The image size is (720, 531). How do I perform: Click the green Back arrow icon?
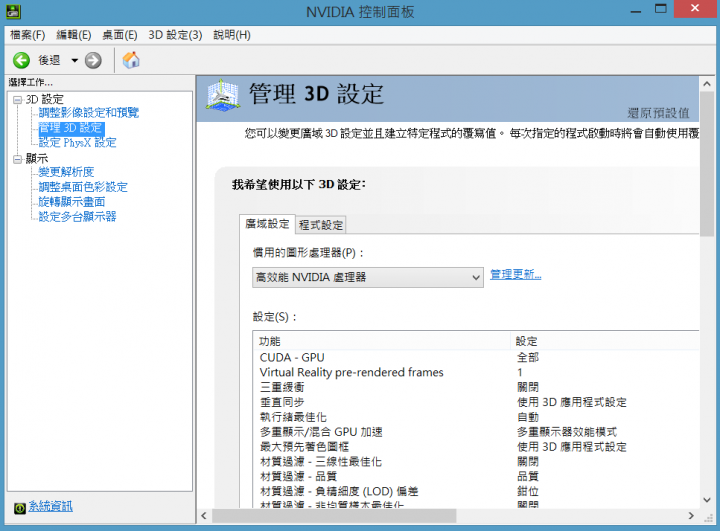coord(21,60)
